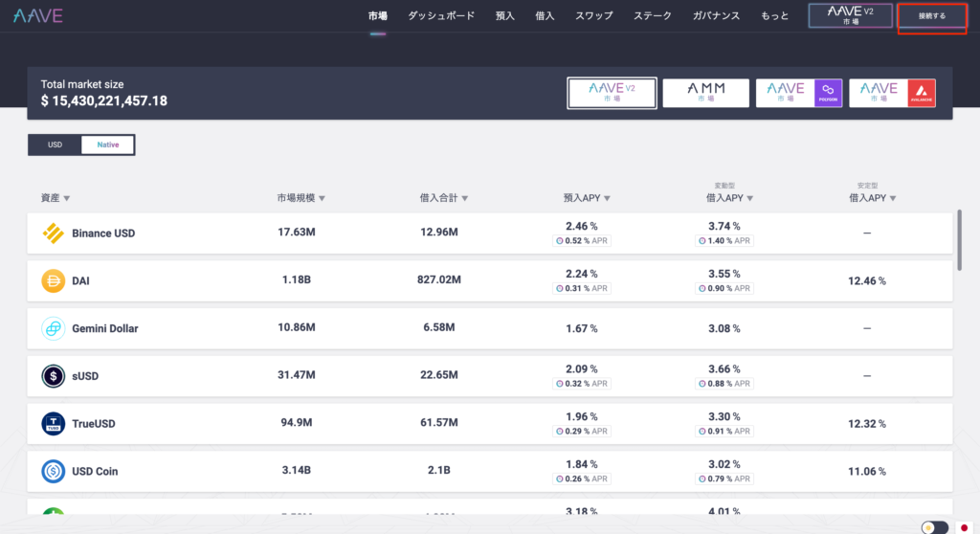Sort by variable 借入APY column
Viewport: 980px width, 534px height.
pyautogui.click(x=729, y=197)
